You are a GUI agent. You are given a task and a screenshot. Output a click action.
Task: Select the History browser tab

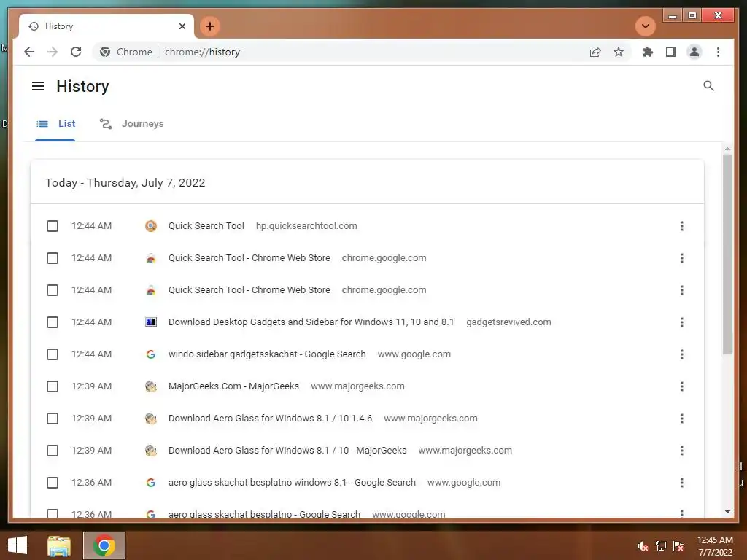[107, 26]
